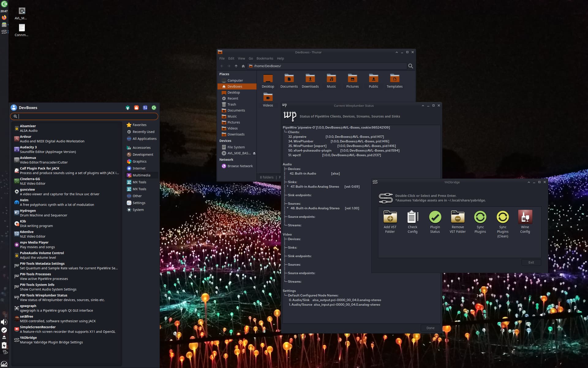The width and height of the screenshot is (588, 368).
Task: Focus the application menu search field
Action: coord(86,116)
